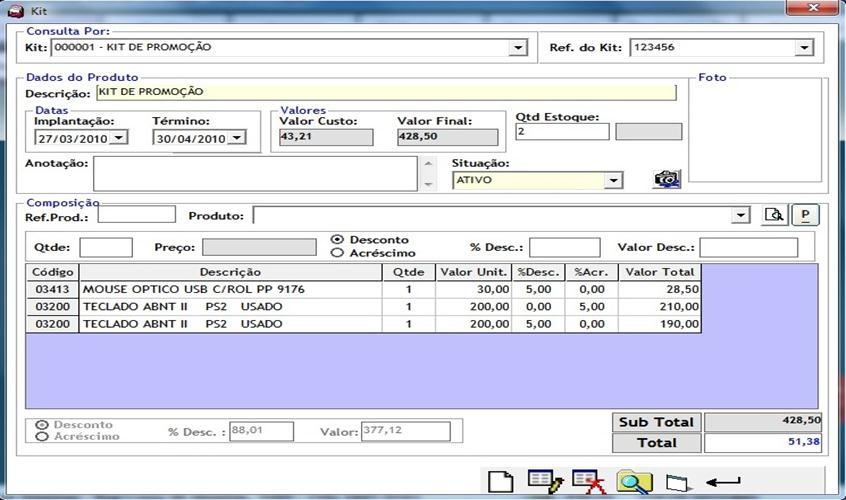
Task: Open the Implantação date picker dropdown
Action: coord(119,138)
